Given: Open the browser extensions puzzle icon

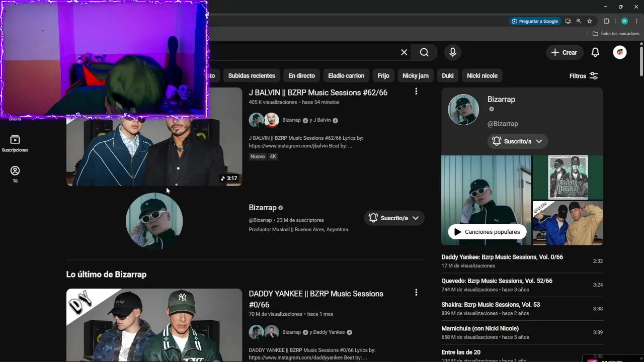Looking at the screenshot, I should pyautogui.click(x=606, y=21).
